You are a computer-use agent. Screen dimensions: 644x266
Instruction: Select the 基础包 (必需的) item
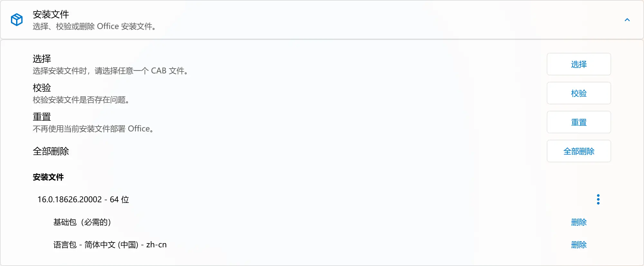coord(82,222)
